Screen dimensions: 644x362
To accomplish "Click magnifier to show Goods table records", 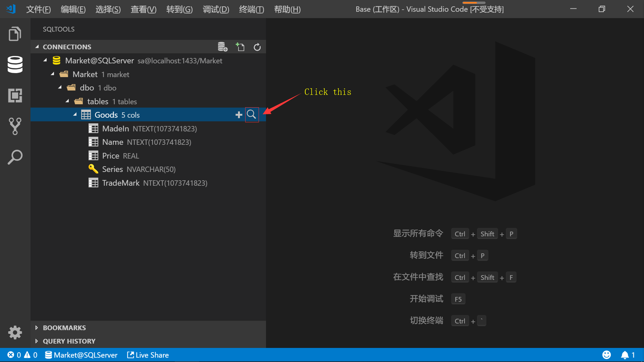I will click(x=252, y=115).
